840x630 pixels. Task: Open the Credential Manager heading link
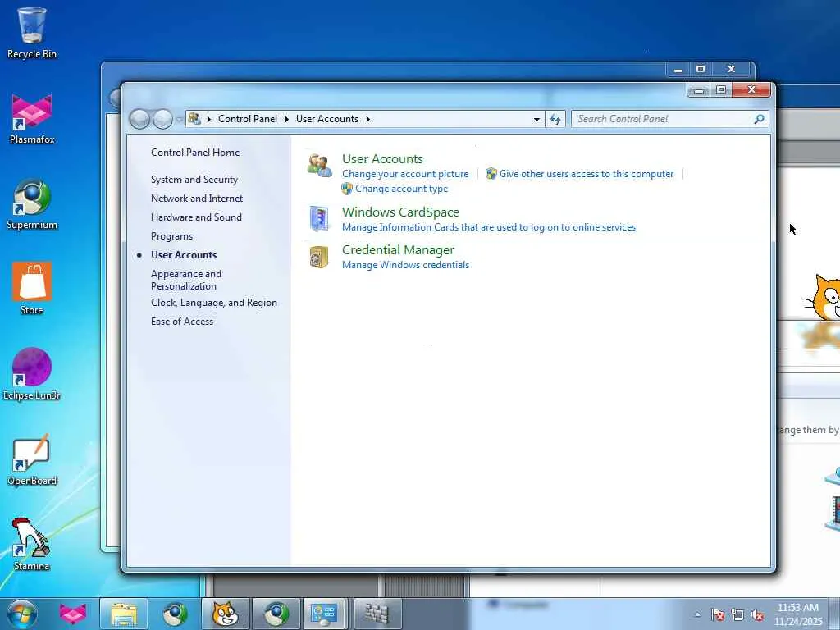(398, 249)
